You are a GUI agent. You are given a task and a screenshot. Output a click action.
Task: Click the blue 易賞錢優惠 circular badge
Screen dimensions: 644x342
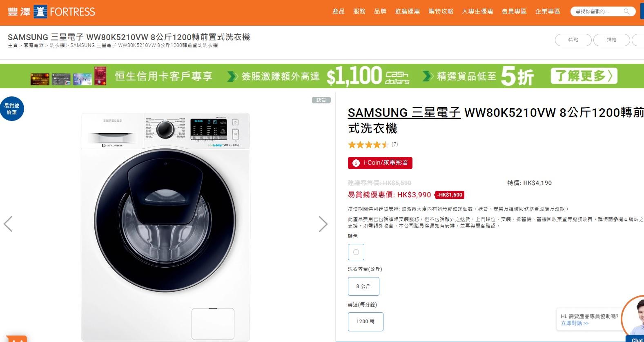12,108
